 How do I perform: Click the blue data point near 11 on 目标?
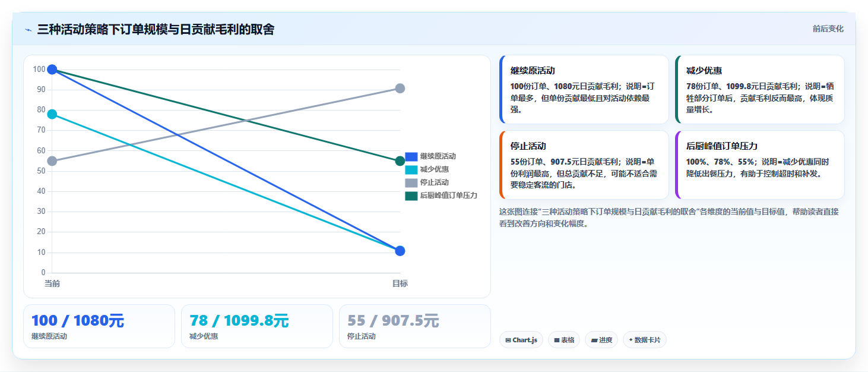pyautogui.click(x=400, y=251)
